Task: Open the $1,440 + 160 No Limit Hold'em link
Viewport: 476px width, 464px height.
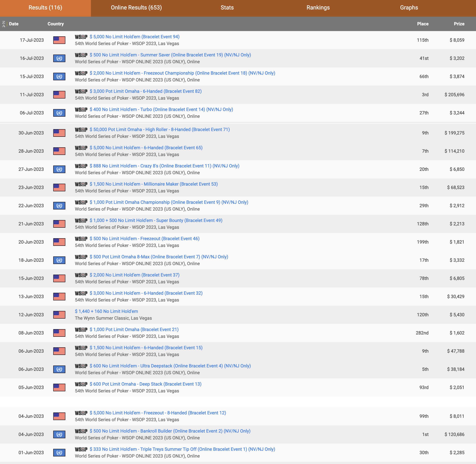Action: click(x=106, y=311)
